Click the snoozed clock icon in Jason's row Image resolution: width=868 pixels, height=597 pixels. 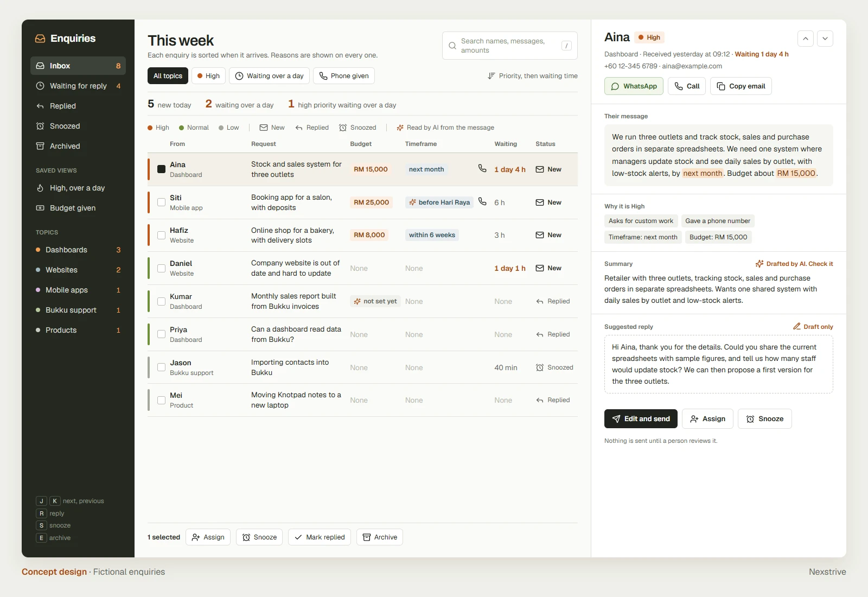[x=540, y=367]
